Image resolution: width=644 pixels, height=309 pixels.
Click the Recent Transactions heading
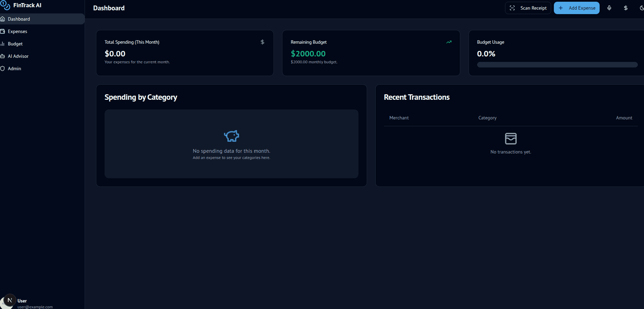(417, 97)
